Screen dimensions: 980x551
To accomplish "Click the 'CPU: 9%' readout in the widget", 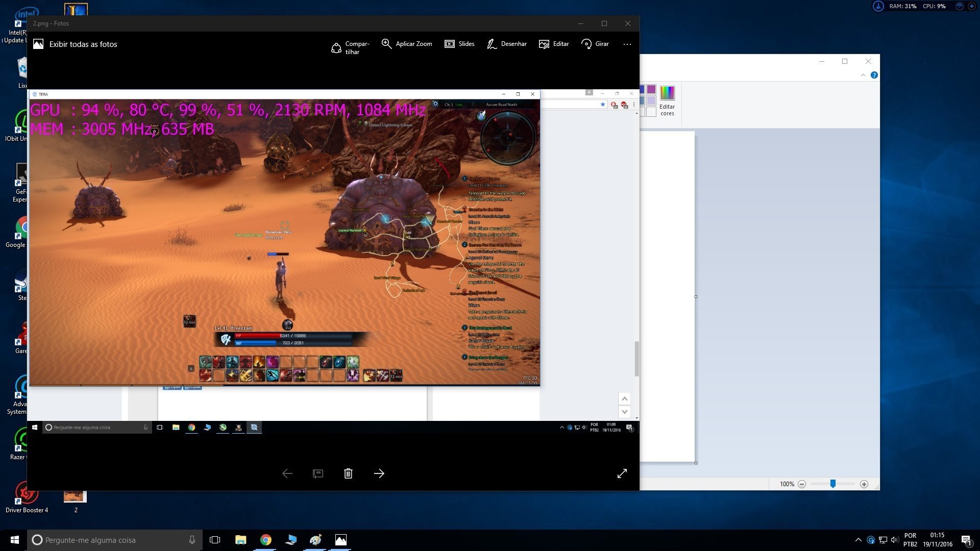I will pos(934,6).
